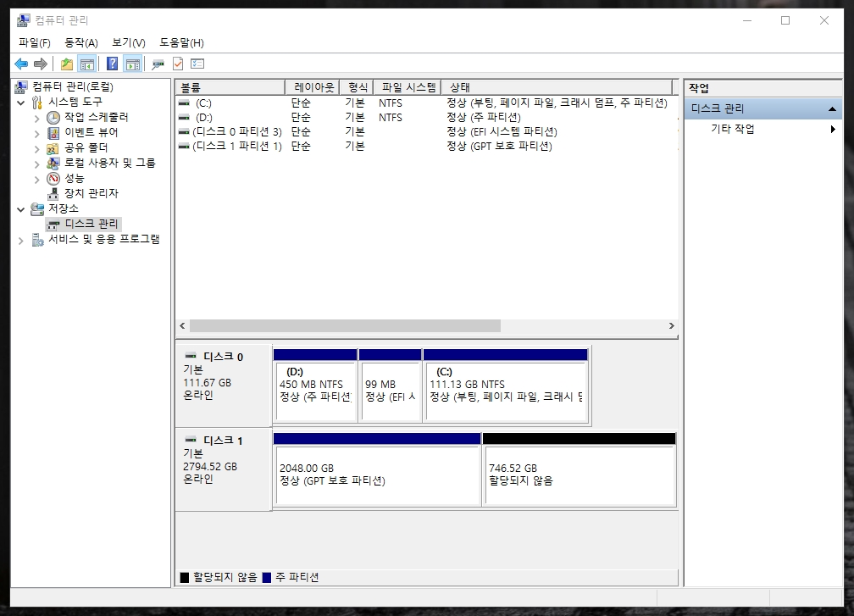Click the 디스크 1 disk label panel
Viewport: 854px width, 616px height.
pos(224,469)
